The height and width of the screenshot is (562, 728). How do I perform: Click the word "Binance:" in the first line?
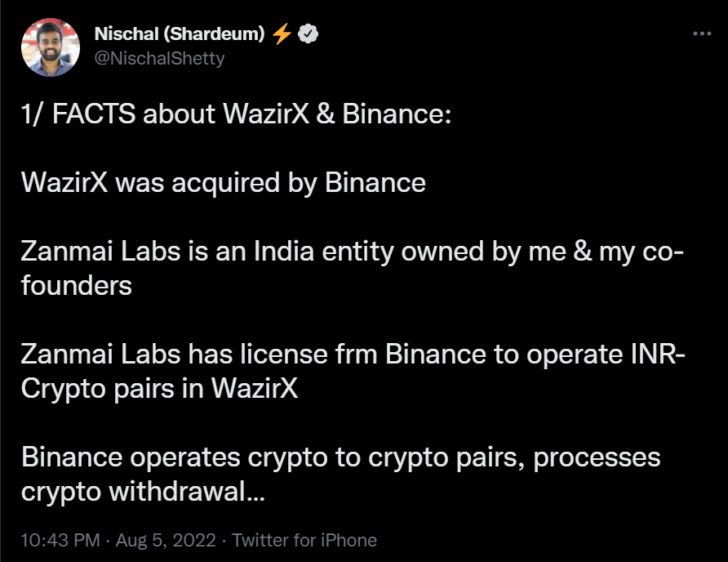pos(397,114)
